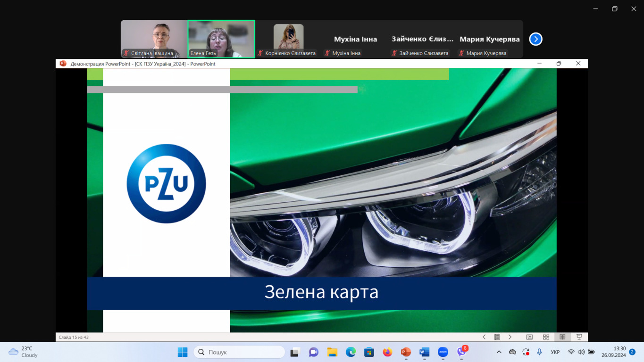Open Microsoft Store from taskbar
This screenshot has width=644, height=362.
(369, 352)
